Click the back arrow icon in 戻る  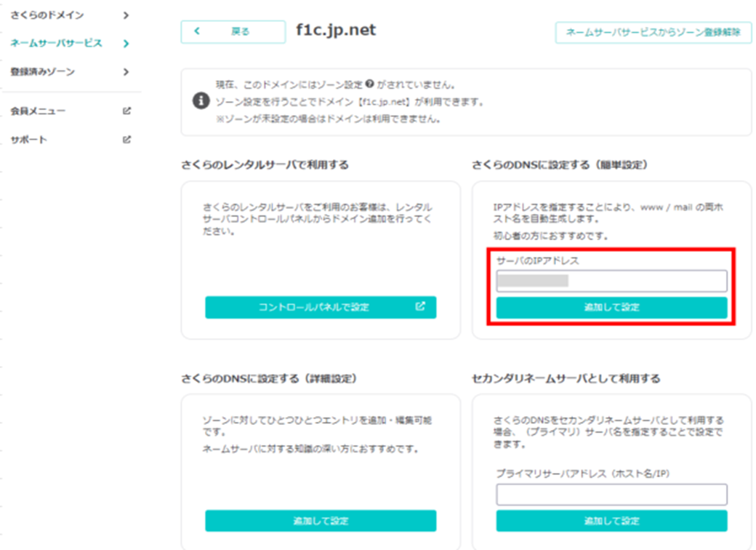[197, 31]
